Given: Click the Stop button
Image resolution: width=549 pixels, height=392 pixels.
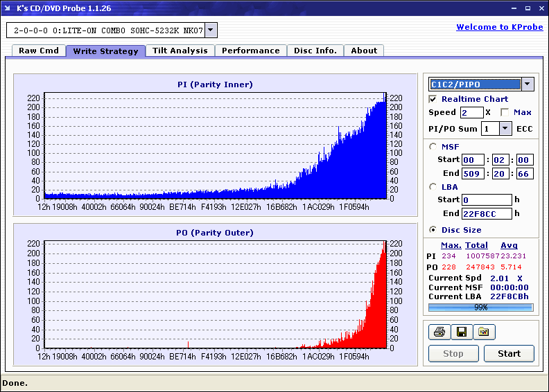Looking at the screenshot, I should [x=453, y=353].
